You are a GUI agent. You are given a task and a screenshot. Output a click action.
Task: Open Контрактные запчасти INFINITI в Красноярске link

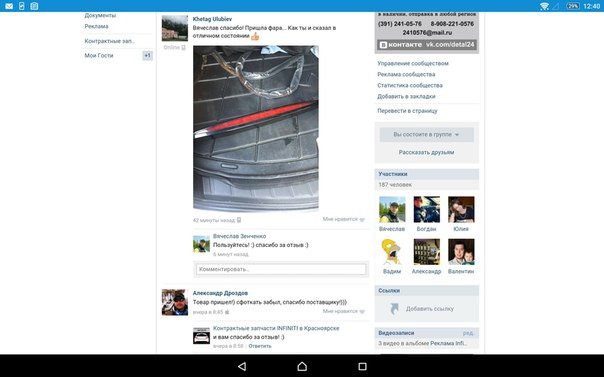tap(276, 328)
